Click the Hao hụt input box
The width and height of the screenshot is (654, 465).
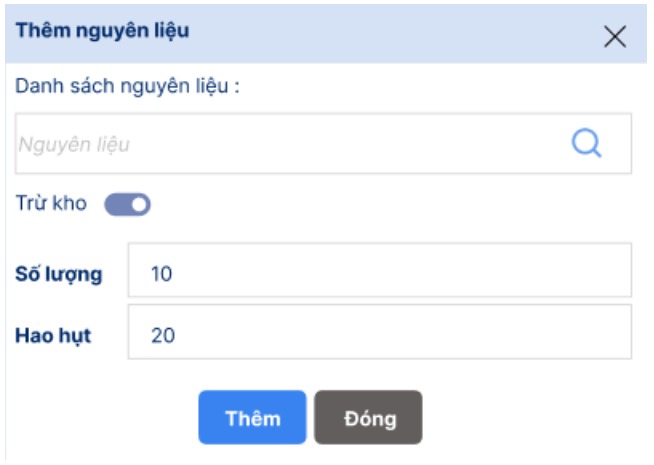click(x=380, y=334)
